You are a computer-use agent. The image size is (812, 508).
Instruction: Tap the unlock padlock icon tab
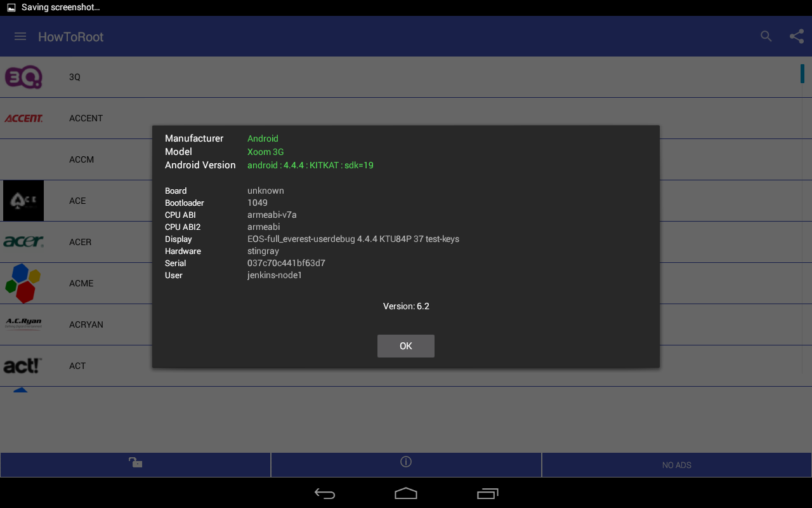tap(136, 465)
